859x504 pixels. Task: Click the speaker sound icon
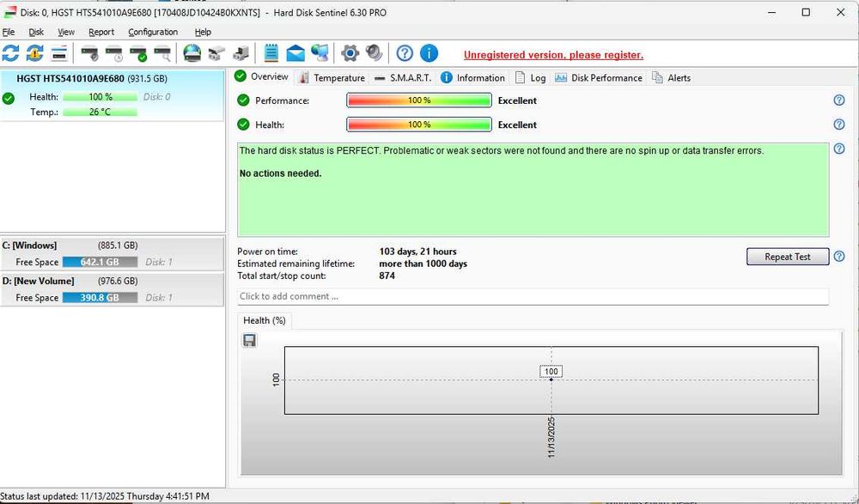375,53
